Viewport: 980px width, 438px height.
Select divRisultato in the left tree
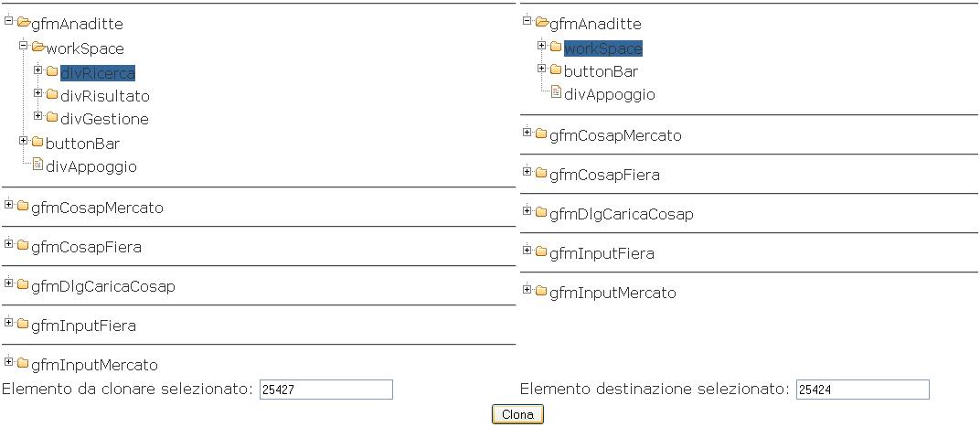tap(105, 96)
